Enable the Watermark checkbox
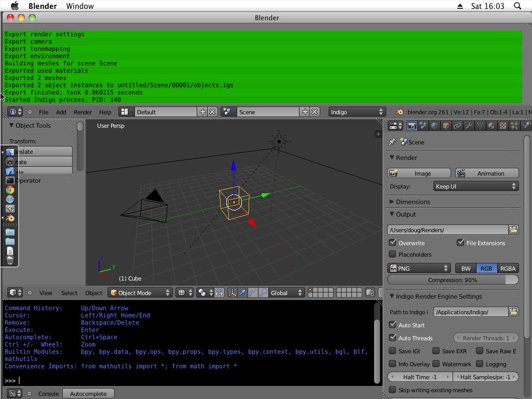 [436, 364]
